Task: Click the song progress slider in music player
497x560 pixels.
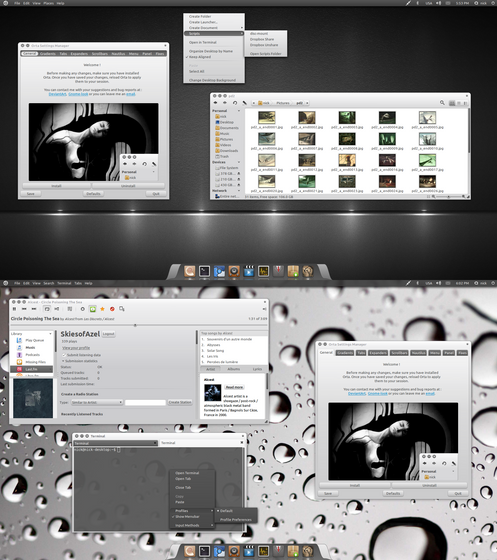Action: click(x=139, y=325)
